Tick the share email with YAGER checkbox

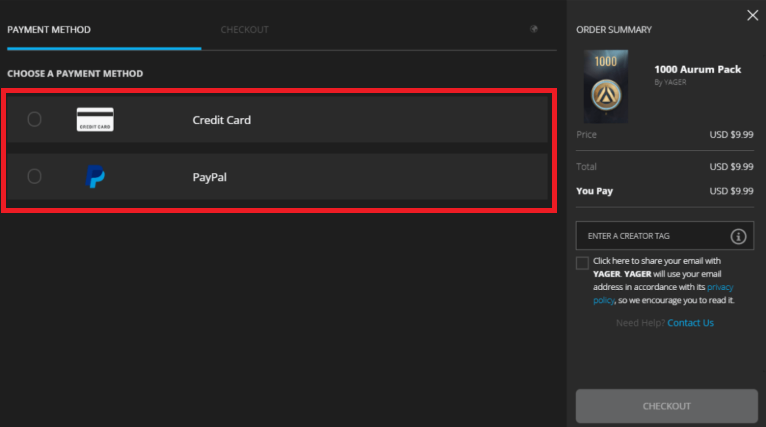click(x=582, y=263)
